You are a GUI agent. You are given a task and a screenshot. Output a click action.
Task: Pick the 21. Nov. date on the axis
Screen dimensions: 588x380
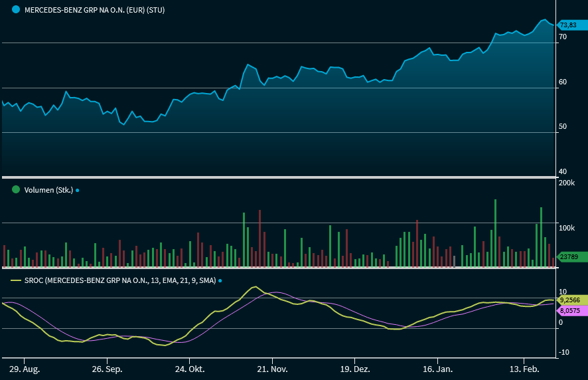[272, 368]
